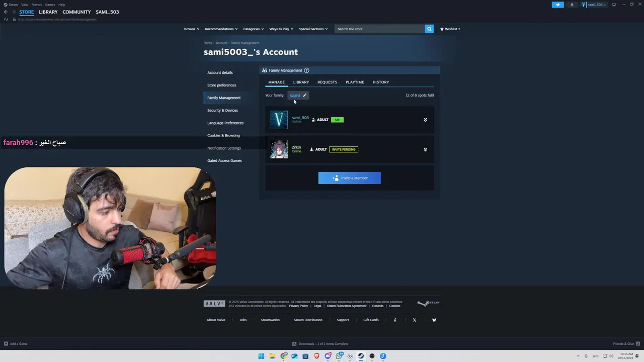Open Language Preferences in sidebar
The image size is (644, 362).
pyautogui.click(x=225, y=123)
